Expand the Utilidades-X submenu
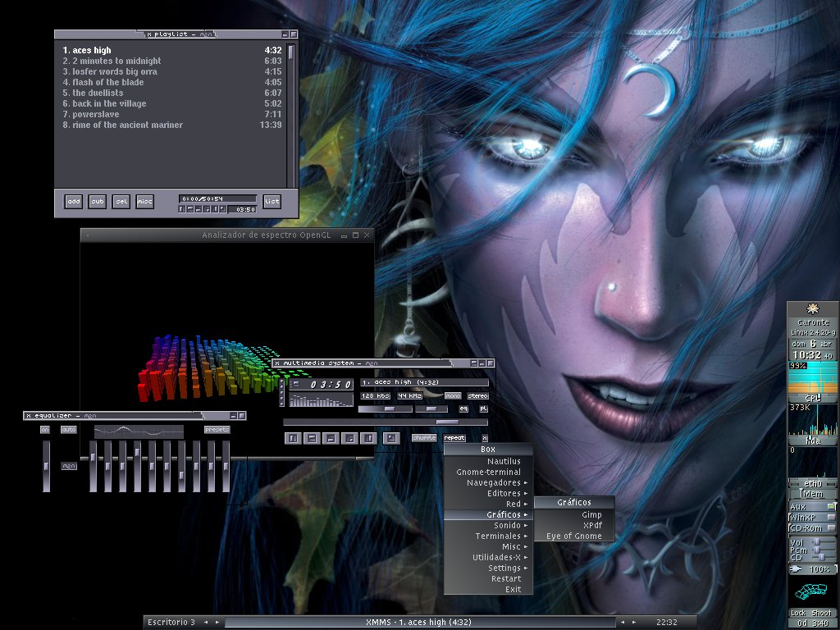 (x=488, y=558)
